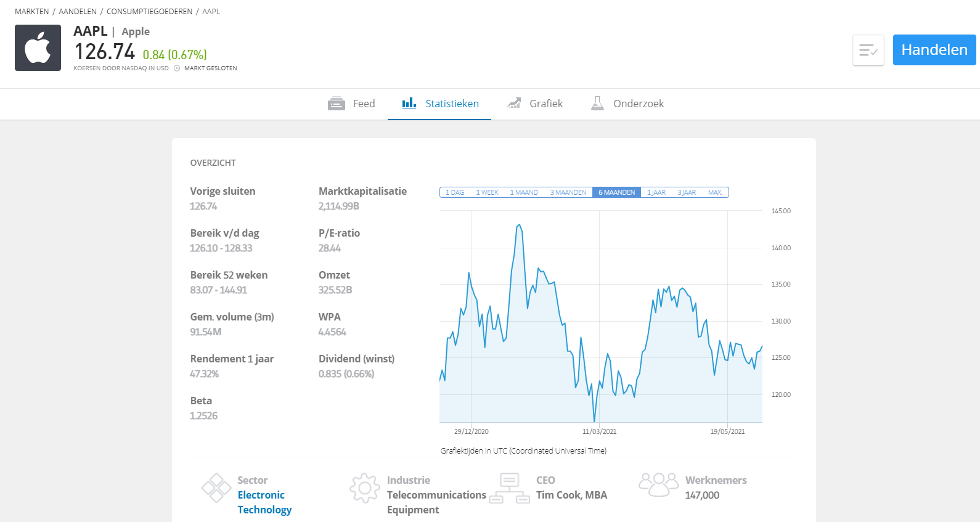Screen dimensions: 980x522
Task: Select the 1 JAAR chart range
Action: click(656, 192)
